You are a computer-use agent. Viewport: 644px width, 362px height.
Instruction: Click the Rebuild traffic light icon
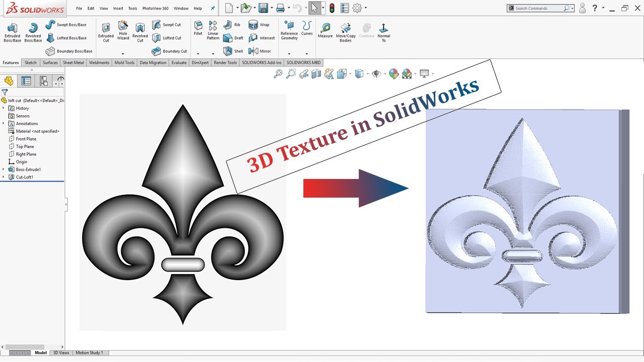[x=332, y=8]
